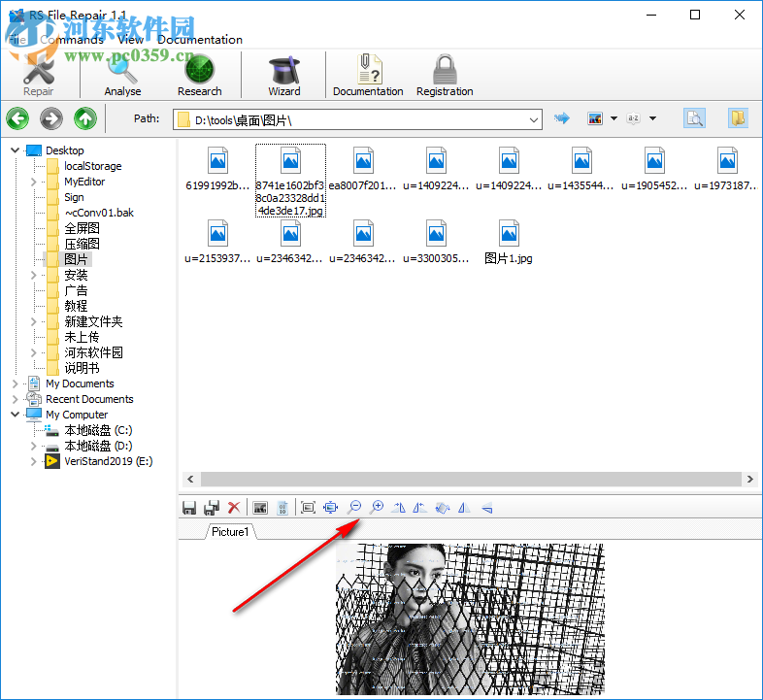This screenshot has height=700, width=763.
Task: Expand the VeriStand2019 (E:) drive
Action: click(x=33, y=461)
